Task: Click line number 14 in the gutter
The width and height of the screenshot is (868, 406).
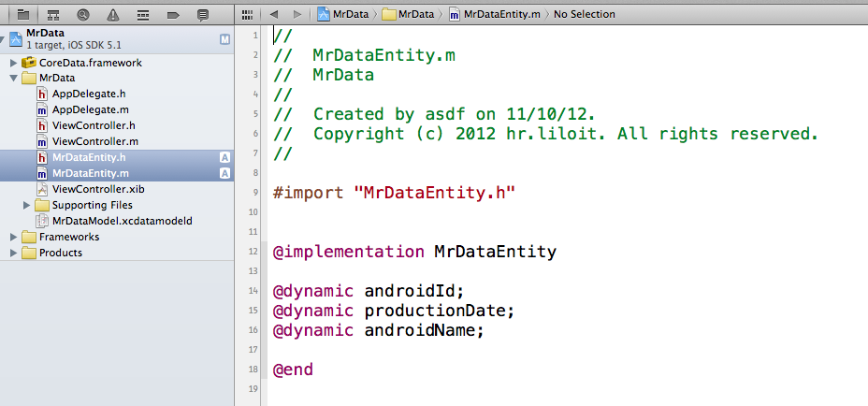Action: click(x=253, y=290)
